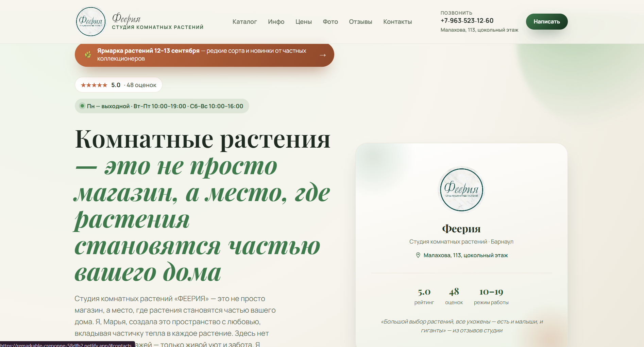Click the leaf icon in the fair banner
The width and height of the screenshot is (644, 347).
tap(88, 54)
